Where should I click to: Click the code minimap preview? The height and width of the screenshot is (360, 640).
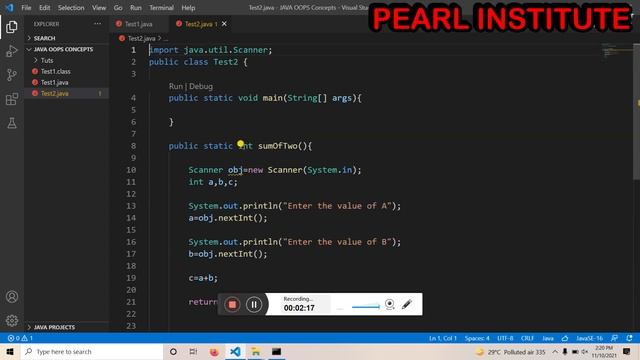(617, 51)
